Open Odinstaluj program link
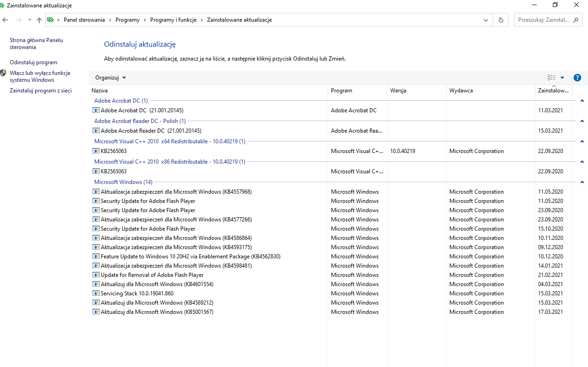The height and width of the screenshot is (367, 588). tap(33, 62)
